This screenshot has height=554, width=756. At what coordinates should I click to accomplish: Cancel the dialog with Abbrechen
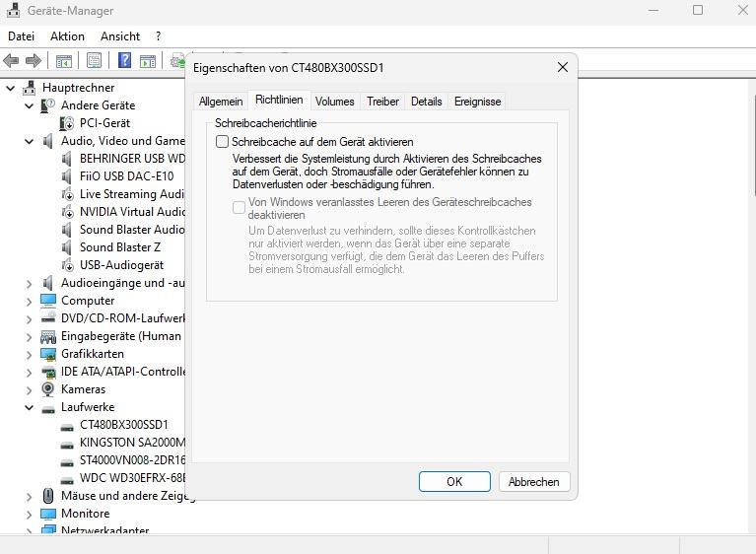(x=533, y=482)
